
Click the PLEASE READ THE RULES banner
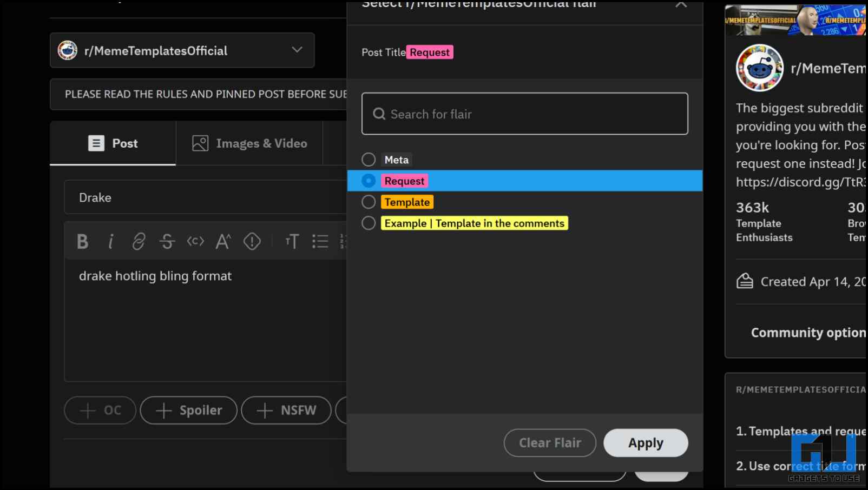tap(199, 94)
